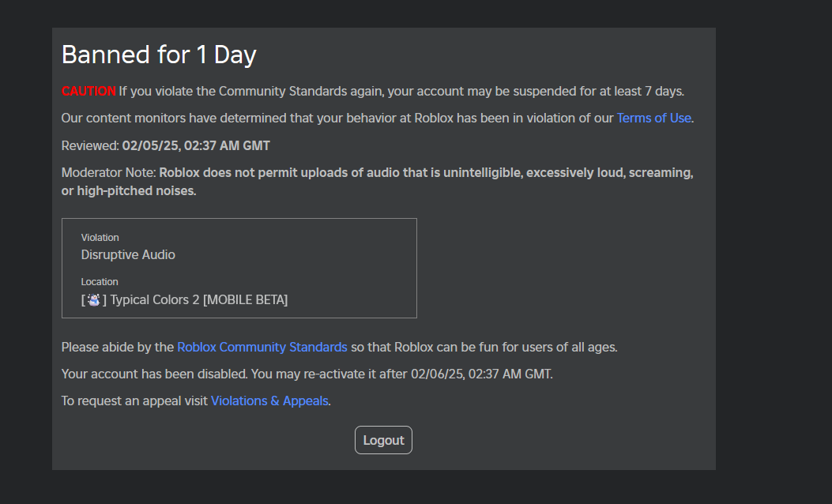
Task: Click the Banned for 1 Day heading
Action: click(x=159, y=55)
